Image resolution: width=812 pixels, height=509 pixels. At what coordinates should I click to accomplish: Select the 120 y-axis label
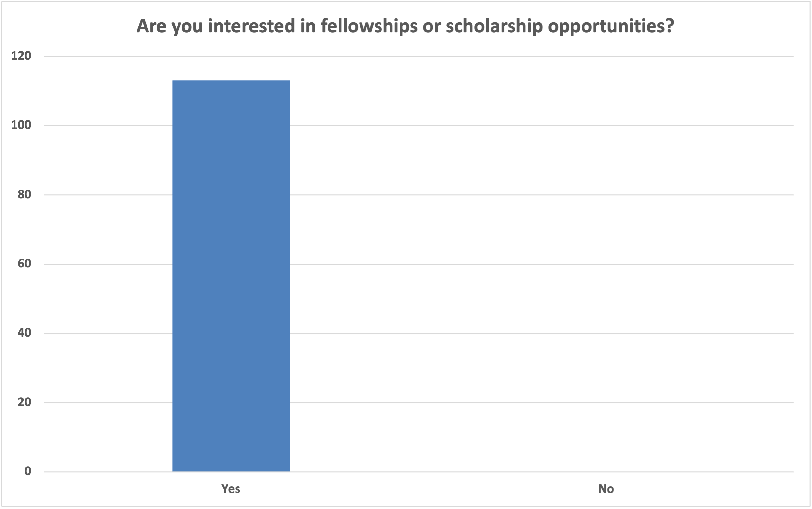tap(21, 56)
